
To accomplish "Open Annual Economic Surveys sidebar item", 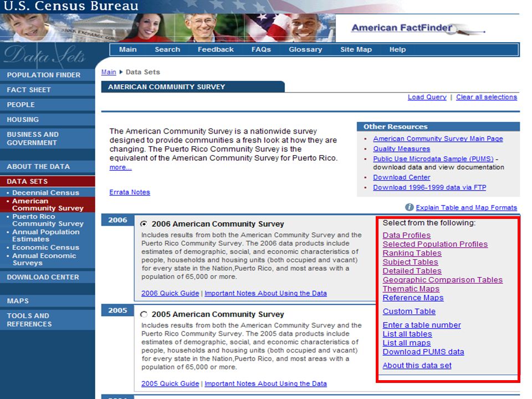I will pyautogui.click(x=44, y=259).
